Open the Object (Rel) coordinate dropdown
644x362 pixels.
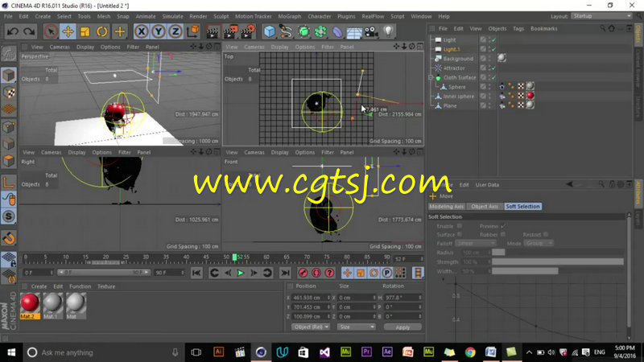click(x=311, y=327)
